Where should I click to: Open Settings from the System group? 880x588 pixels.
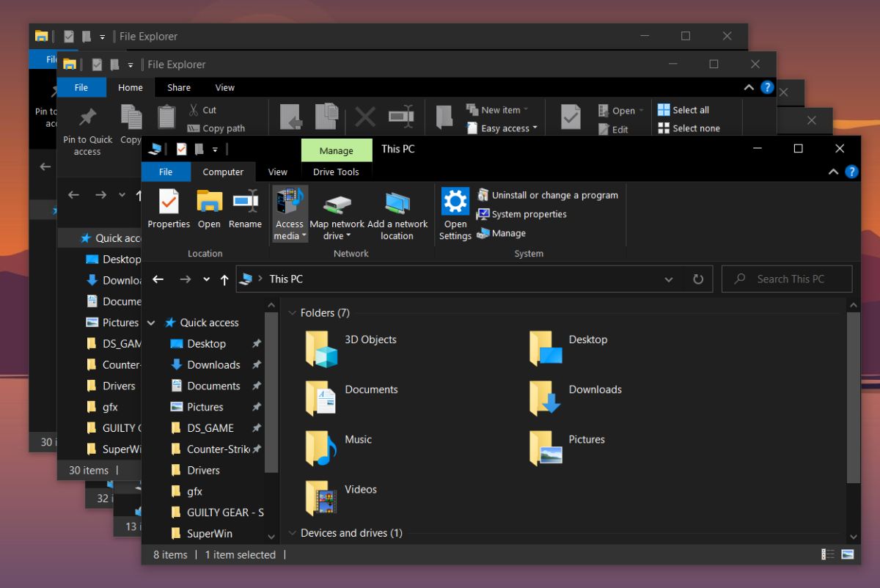[455, 214]
